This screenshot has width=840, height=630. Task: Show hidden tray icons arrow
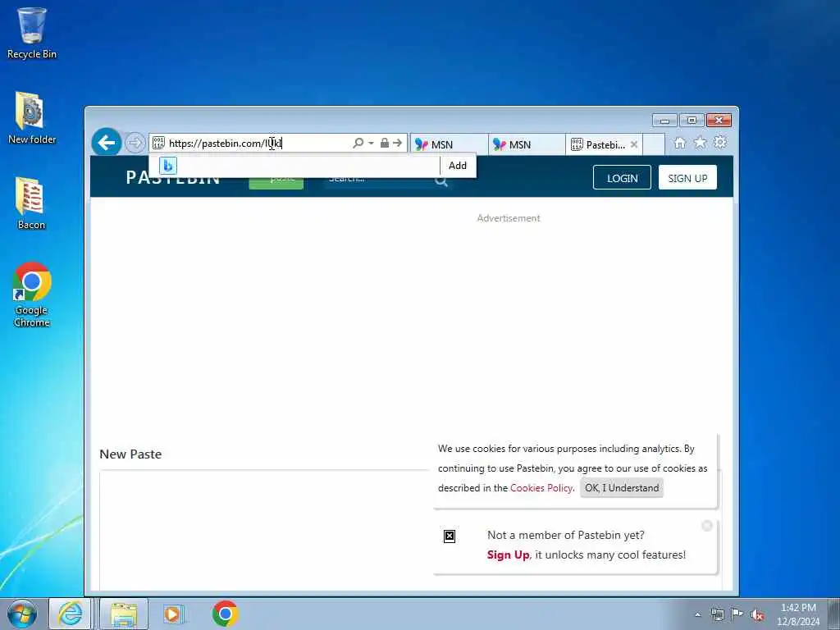(697, 615)
